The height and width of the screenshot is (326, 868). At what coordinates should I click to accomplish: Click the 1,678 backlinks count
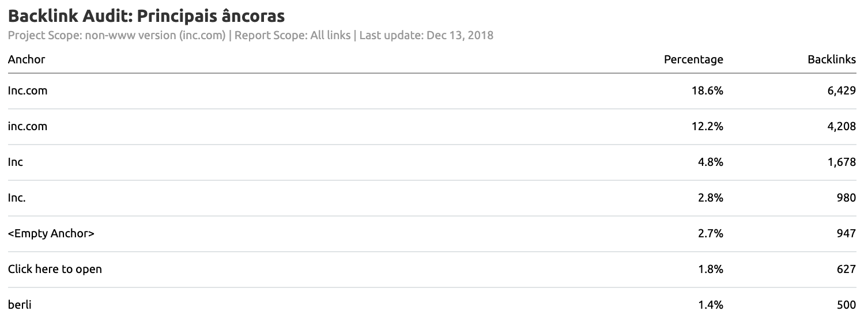tap(840, 162)
